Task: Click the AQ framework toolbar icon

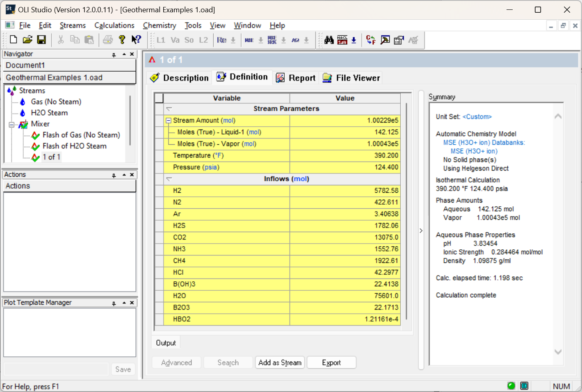Action: 295,40
